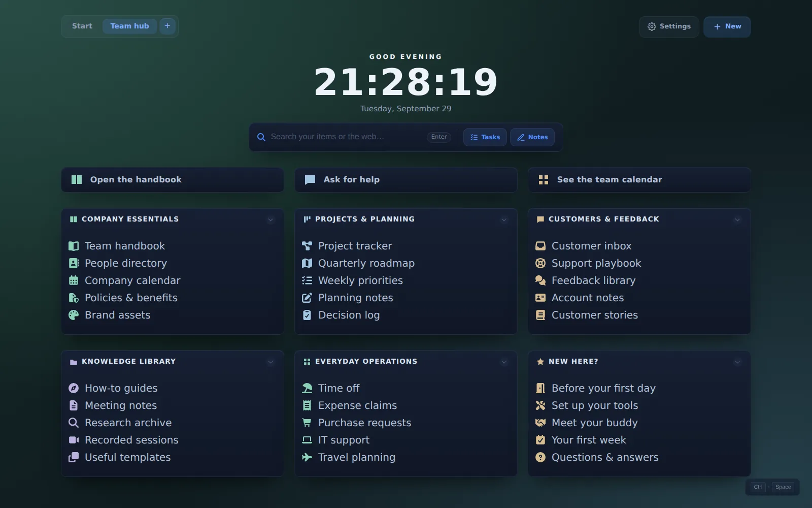Click the Meet your buddy handshake icon

point(540,423)
